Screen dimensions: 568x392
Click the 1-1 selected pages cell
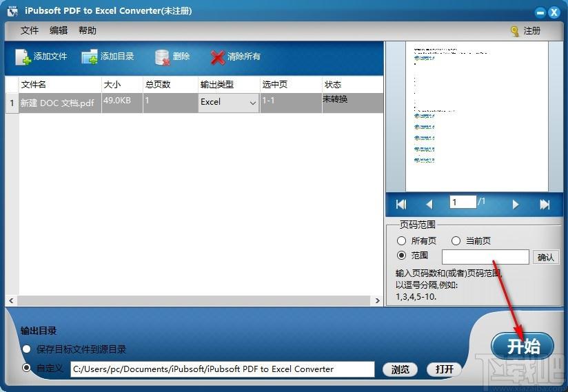(x=291, y=103)
